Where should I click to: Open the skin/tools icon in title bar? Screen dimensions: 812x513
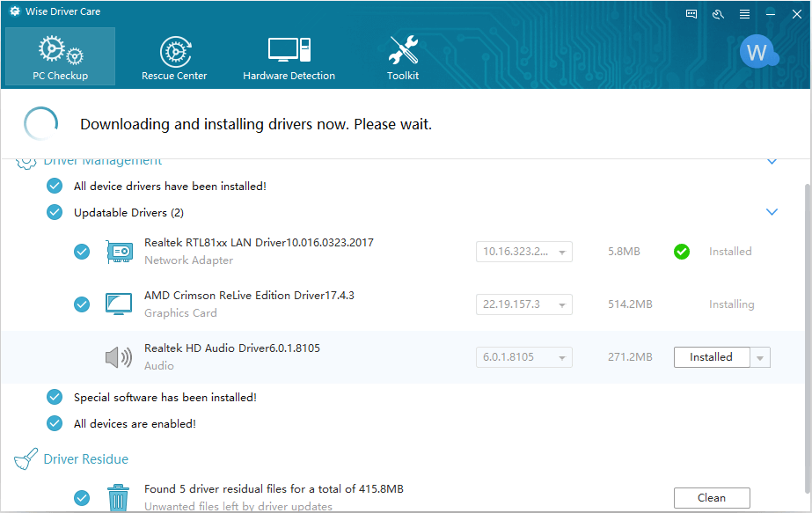pos(718,14)
